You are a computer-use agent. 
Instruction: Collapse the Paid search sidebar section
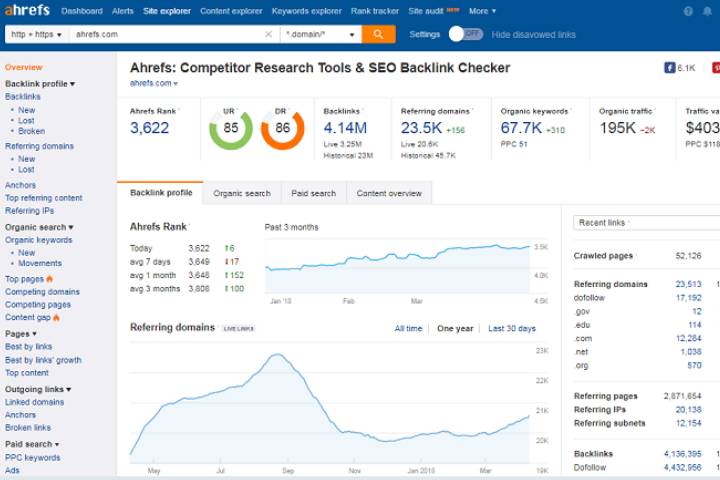click(x=32, y=444)
